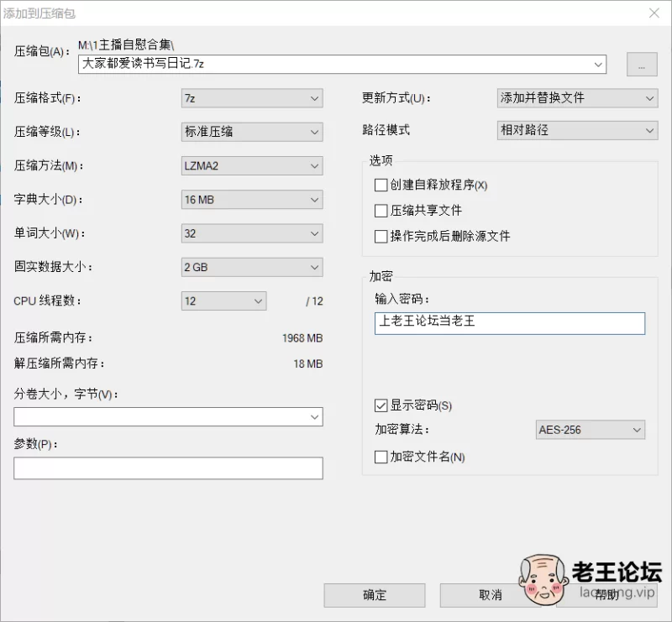The image size is (672, 622).
Task: Expand the 字典大小 16 MB dropdown
Action: pos(252,200)
